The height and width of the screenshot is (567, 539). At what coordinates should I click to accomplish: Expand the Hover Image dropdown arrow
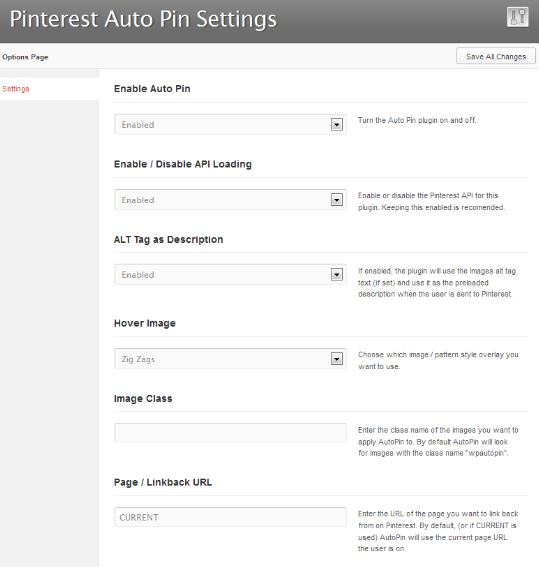337,359
